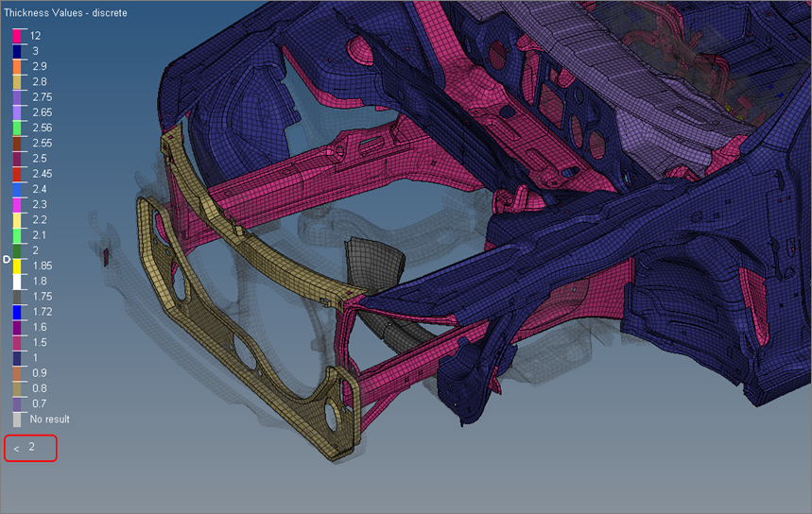Click the '< 2' filter value below legend

coord(30,448)
